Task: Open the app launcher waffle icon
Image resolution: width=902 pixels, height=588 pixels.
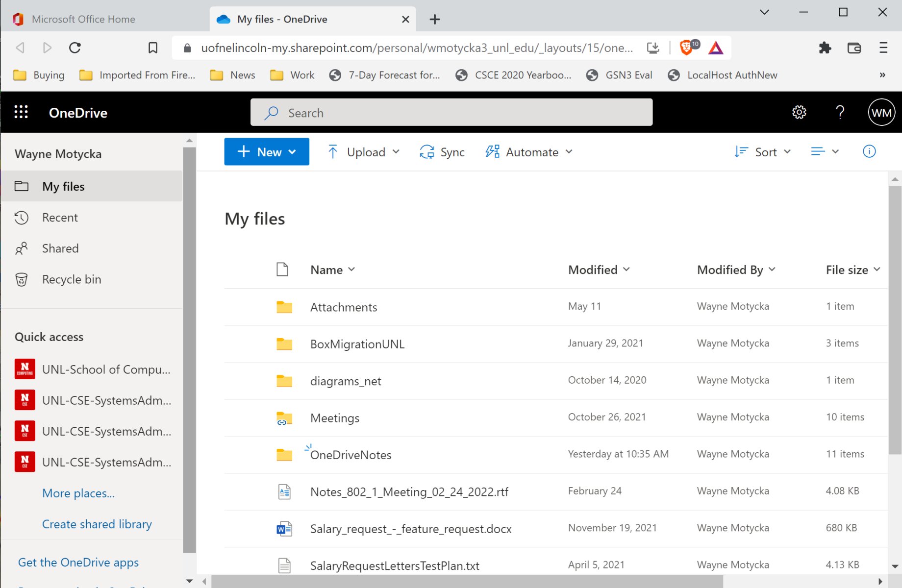Action: pyautogui.click(x=21, y=112)
